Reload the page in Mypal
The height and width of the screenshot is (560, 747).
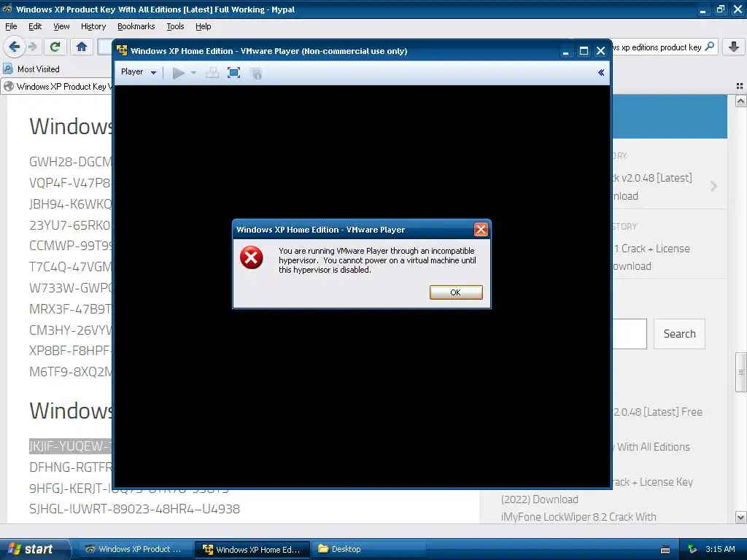[x=55, y=47]
